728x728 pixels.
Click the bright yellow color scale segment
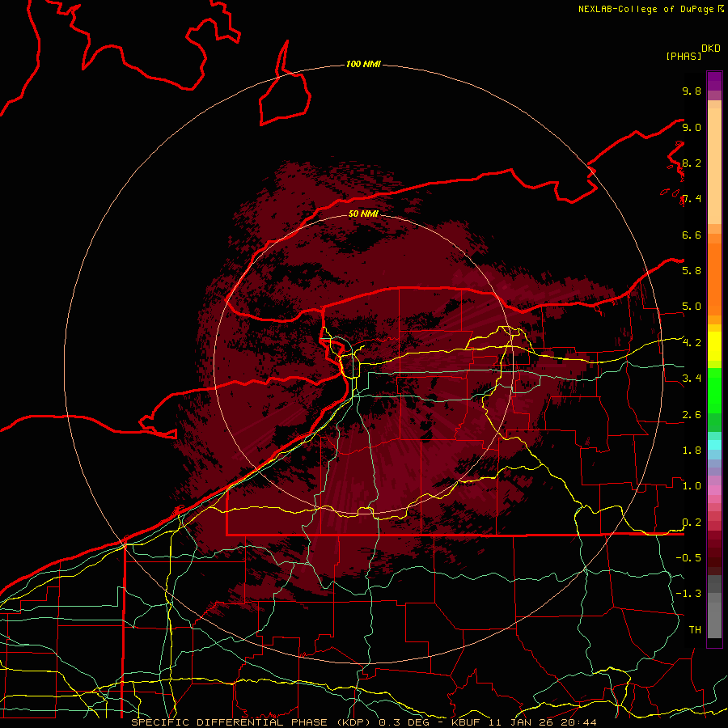pyautogui.click(x=714, y=345)
